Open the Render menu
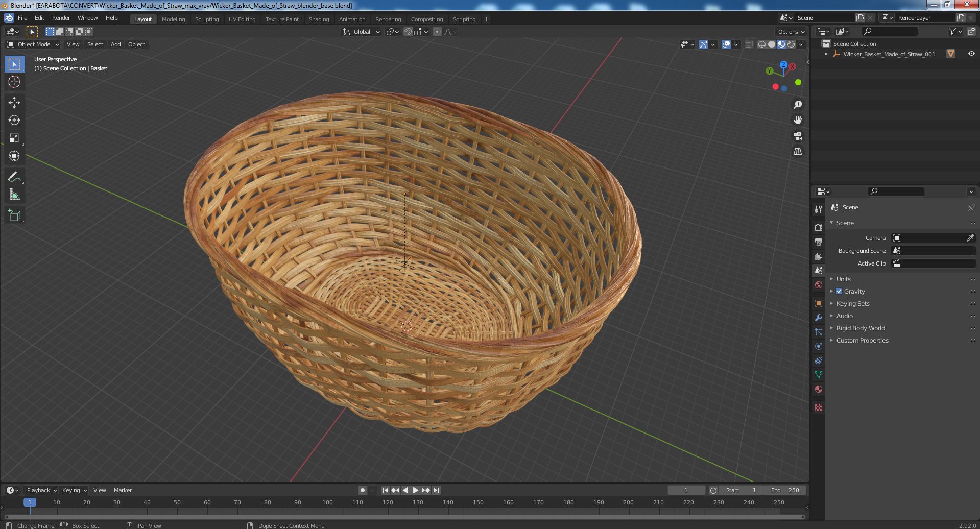 pos(61,18)
